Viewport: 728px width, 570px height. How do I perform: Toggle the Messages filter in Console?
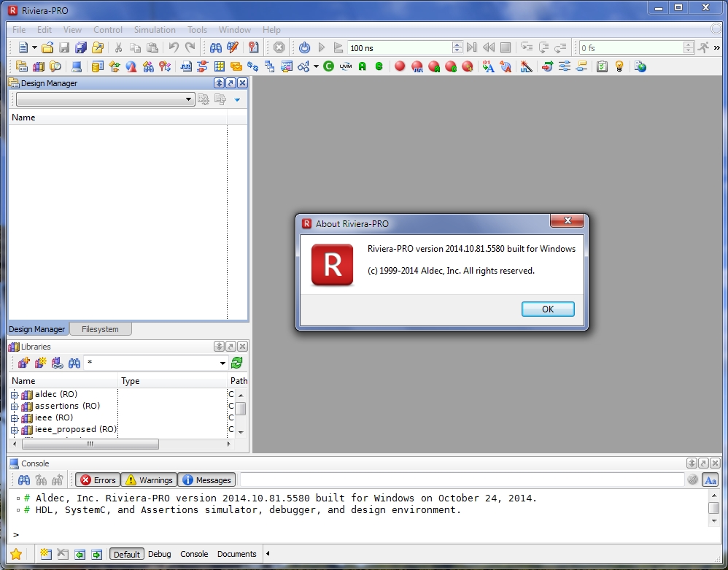click(x=206, y=480)
